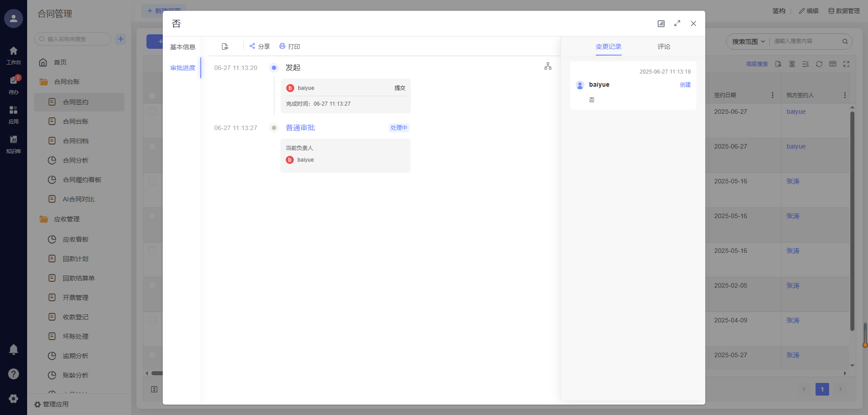Viewport: 868px width, 415px height.
Task: Open the 签约日期 column options menu
Action: click(x=772, y=95)
